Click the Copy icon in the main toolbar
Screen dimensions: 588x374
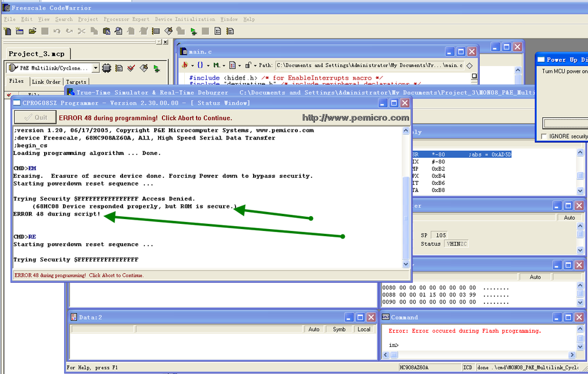[94, 31]
